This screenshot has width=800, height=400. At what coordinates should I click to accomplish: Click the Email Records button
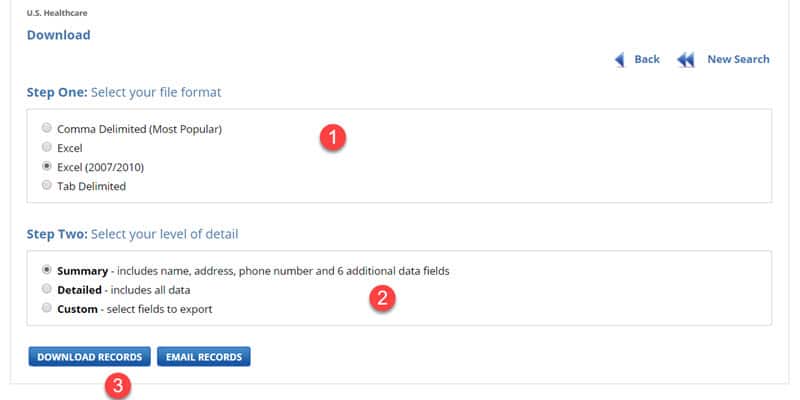(204, 357)
